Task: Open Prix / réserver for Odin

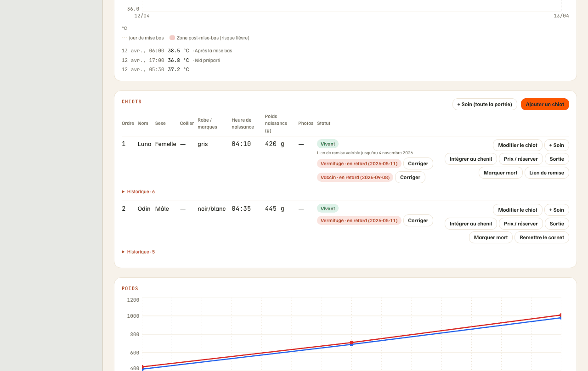Action: [x=521, y=224]
